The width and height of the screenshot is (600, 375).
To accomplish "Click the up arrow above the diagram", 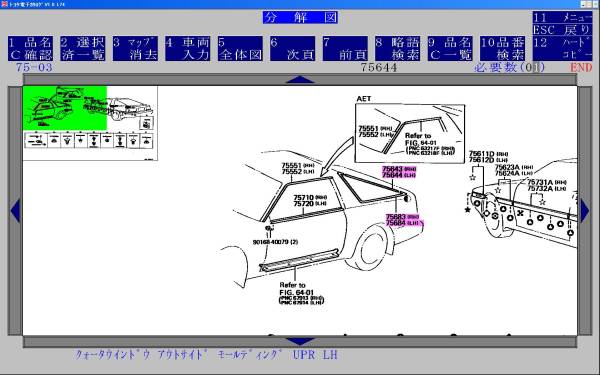I will [x=300, y=80].
